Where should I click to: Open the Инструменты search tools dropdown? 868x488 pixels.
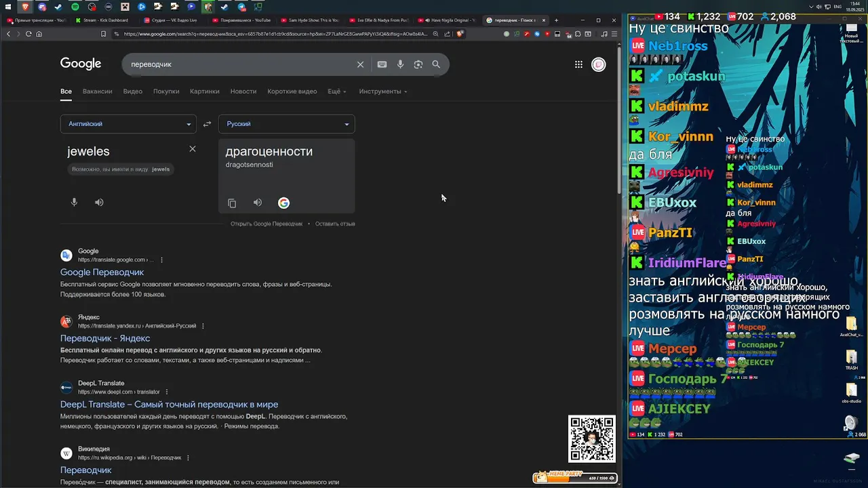click(383, 91)
